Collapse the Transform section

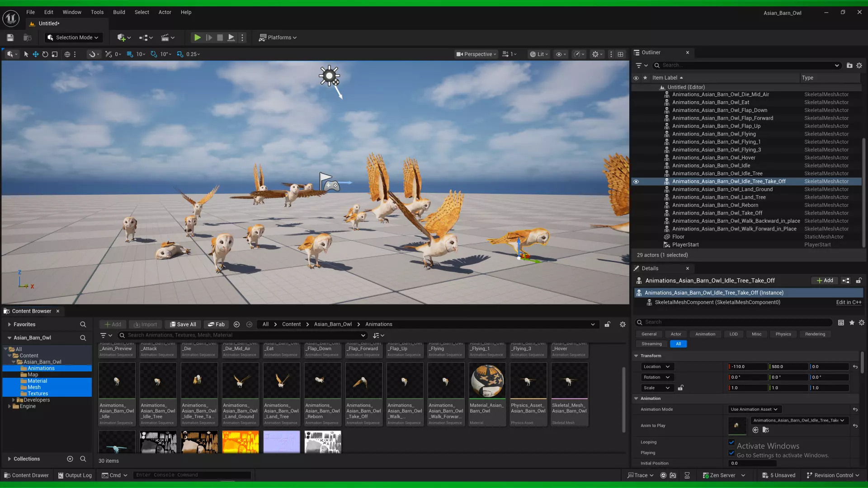tap(636, 356)
